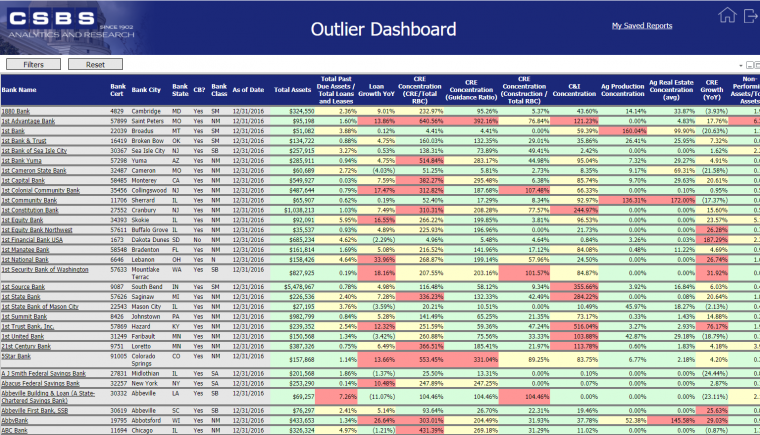Open Abacus Federal Savings Bank
Image resolution: width=760 pixels, height=435 pixels.
click(40, 383)
